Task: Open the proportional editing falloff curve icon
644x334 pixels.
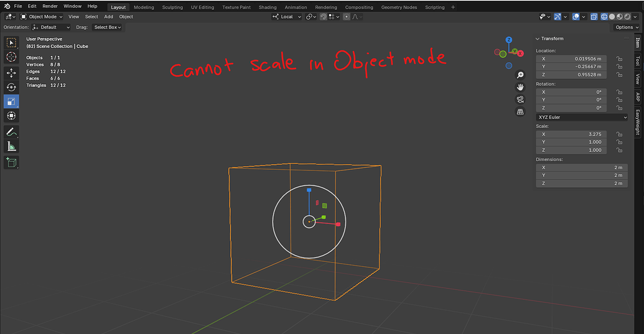Action: coord(357,17)
